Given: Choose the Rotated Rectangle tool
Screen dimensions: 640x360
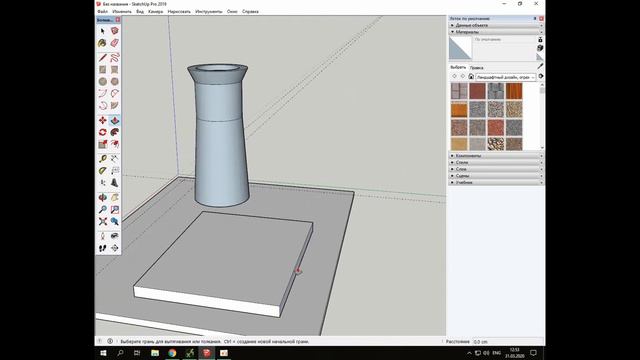Looking at the screenshot, I should click(115, 69).
